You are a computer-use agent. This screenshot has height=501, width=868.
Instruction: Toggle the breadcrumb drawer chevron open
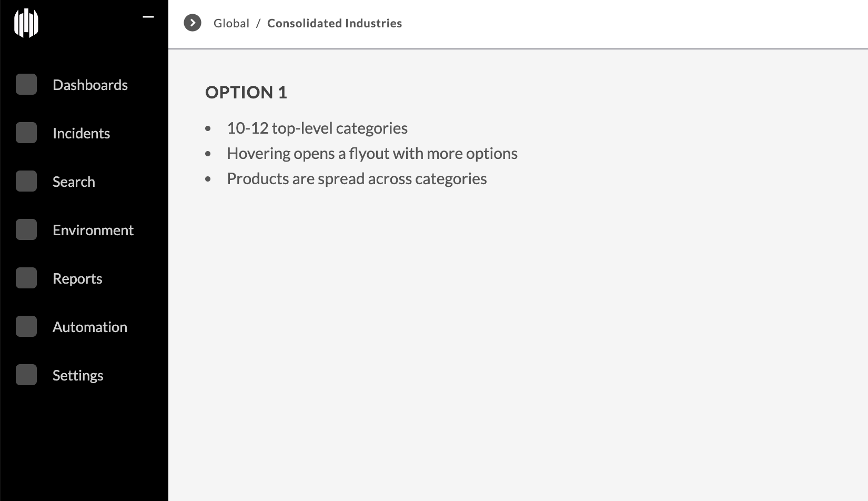(x=193, y=23)
